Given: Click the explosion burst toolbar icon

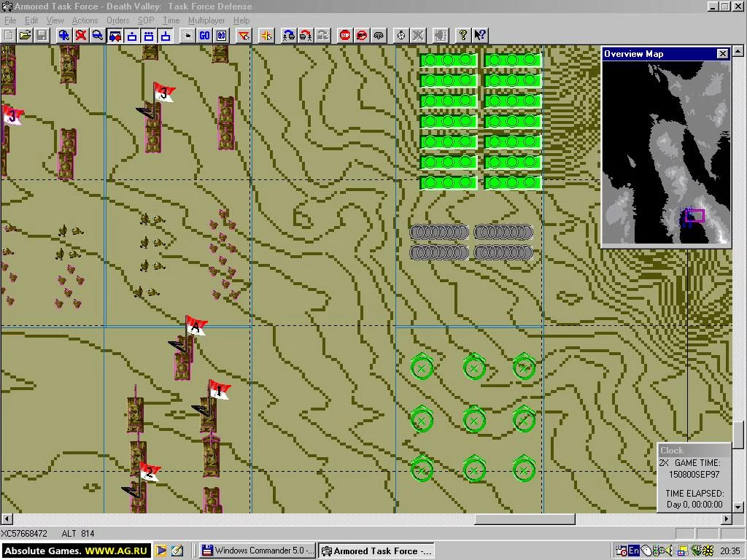Looking at the screenshot, I should pyautogui.click(x=187, y=35).
